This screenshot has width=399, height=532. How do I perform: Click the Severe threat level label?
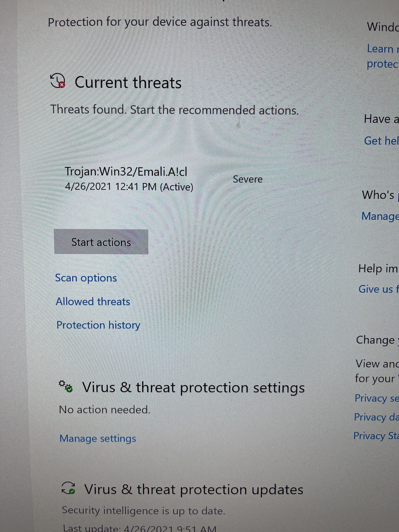point(248,179)
